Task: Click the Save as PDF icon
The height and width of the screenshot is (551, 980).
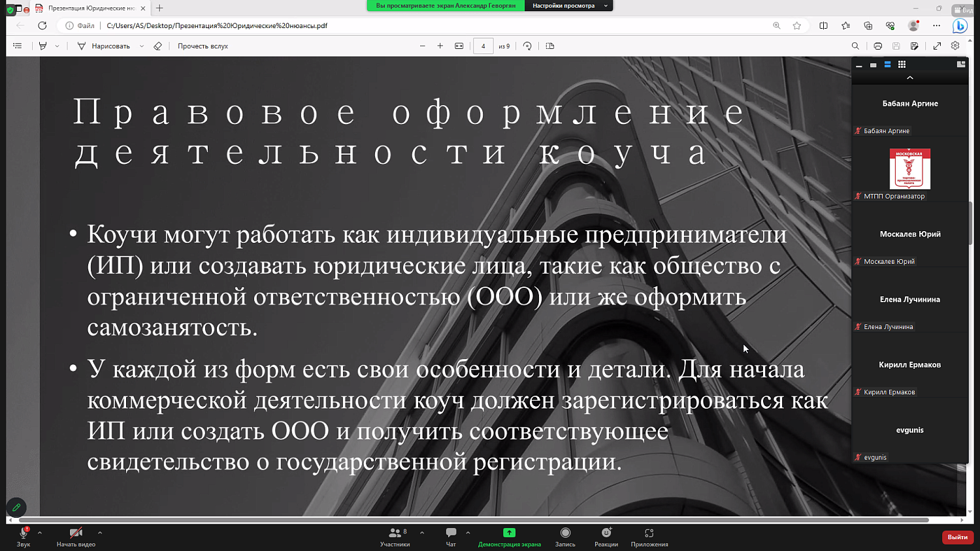Action: (x=915, y=46)
